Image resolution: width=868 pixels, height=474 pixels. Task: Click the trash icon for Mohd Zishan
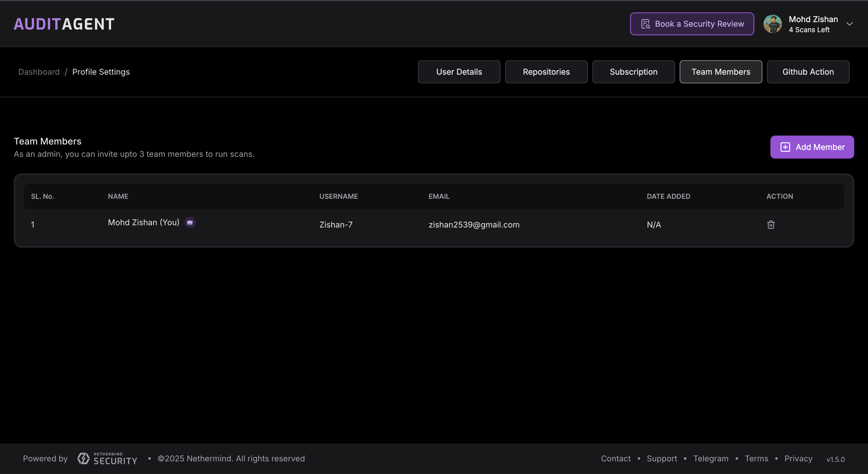point(771,225)
